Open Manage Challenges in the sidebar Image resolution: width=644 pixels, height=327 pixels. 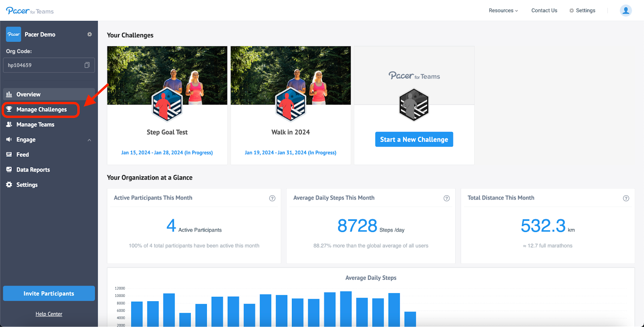tap(41, 110)
